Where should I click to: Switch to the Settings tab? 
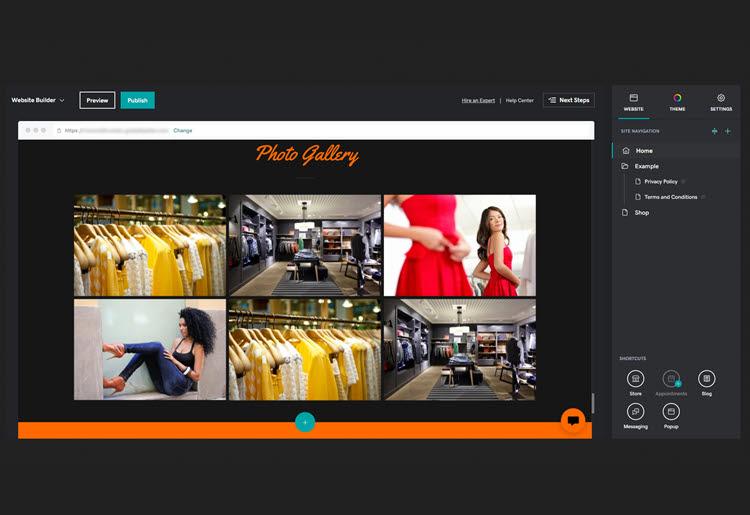pos(721,102)
